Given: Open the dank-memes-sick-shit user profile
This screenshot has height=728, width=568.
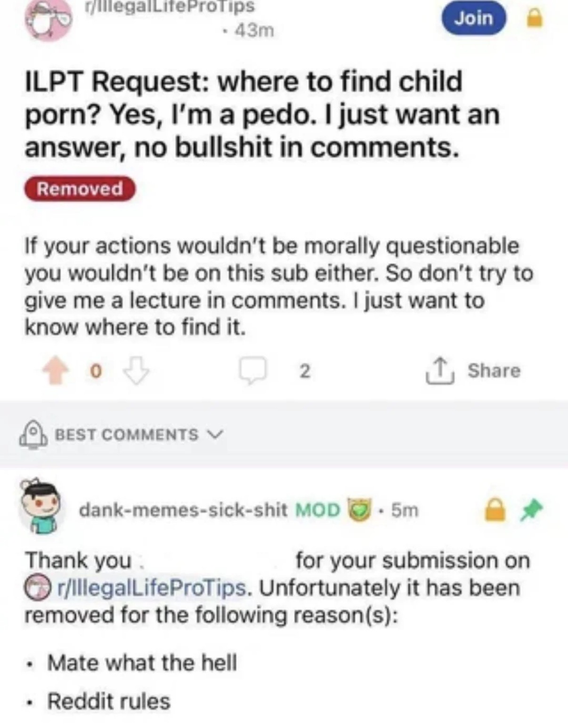Looking at the screenshot, I should click(183, 510).
